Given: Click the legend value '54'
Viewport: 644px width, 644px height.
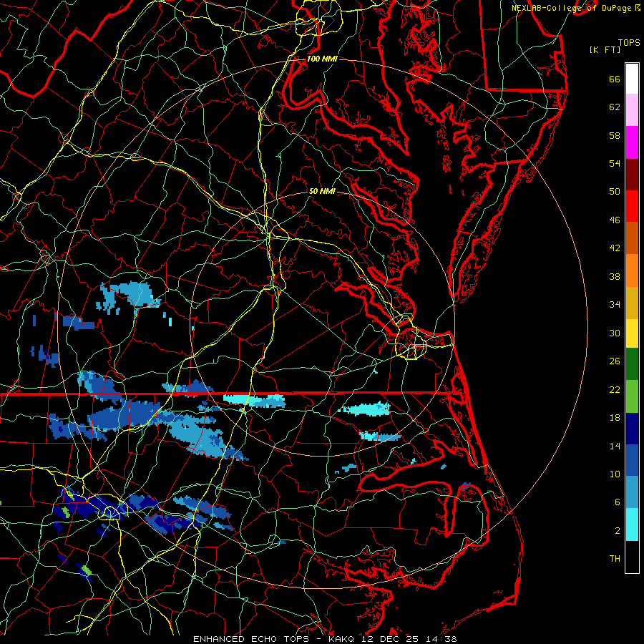Looking at the screenshot, I should tap(615, 163).
